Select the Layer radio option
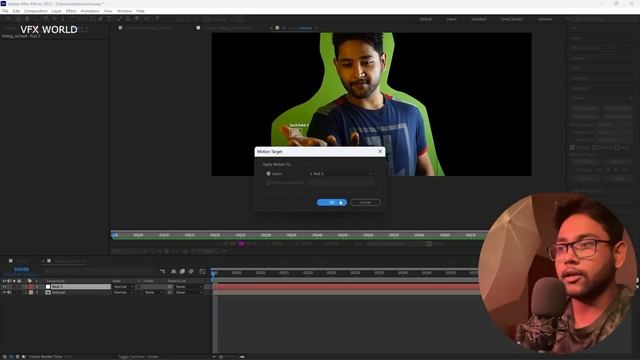The width and height of the screenshot is (640, 360). (269, 173)
